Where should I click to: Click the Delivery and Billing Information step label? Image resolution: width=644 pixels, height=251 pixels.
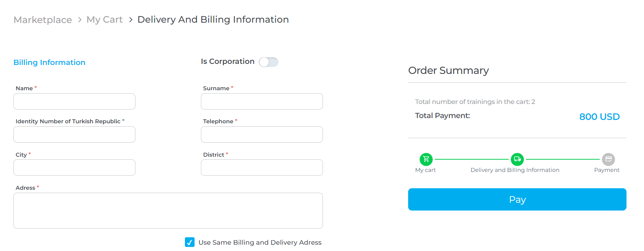pyautogui.click(x=515, y=170)
